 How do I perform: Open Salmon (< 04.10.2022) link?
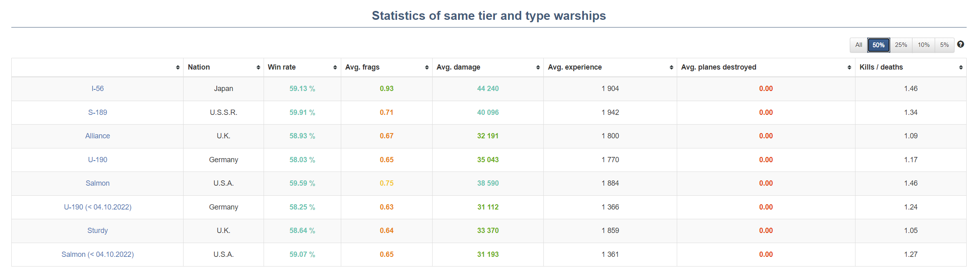(x=97, y=254)
